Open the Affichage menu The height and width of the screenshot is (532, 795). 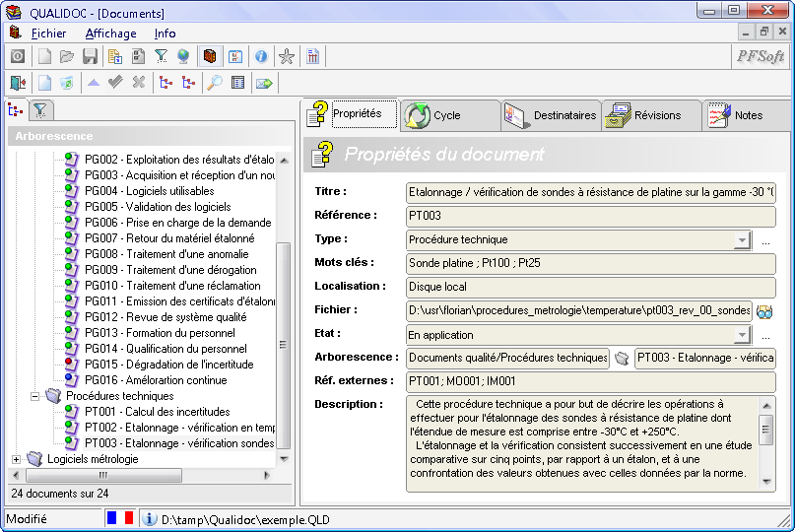pos(109,33)
